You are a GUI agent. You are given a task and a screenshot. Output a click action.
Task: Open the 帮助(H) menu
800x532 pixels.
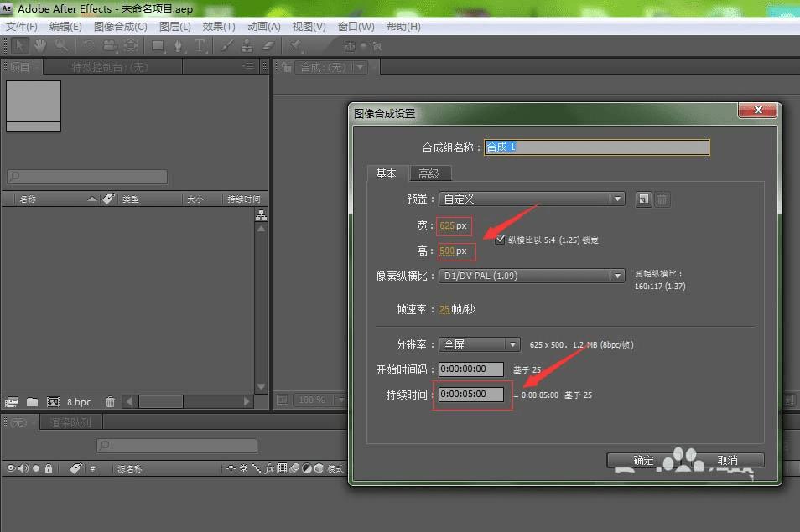403,27
